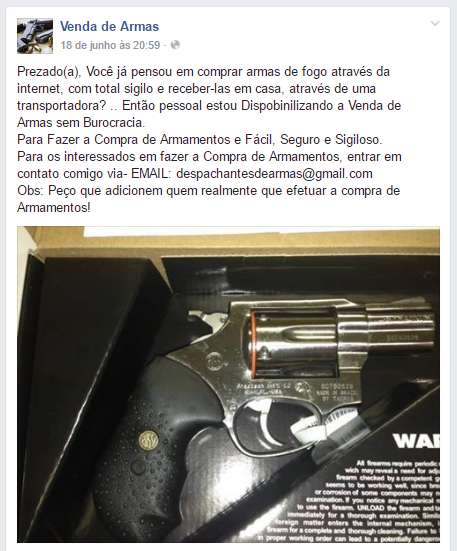Visit the Venda de Armas page name
Screen dimensions: 457x551
coord(109,26)
